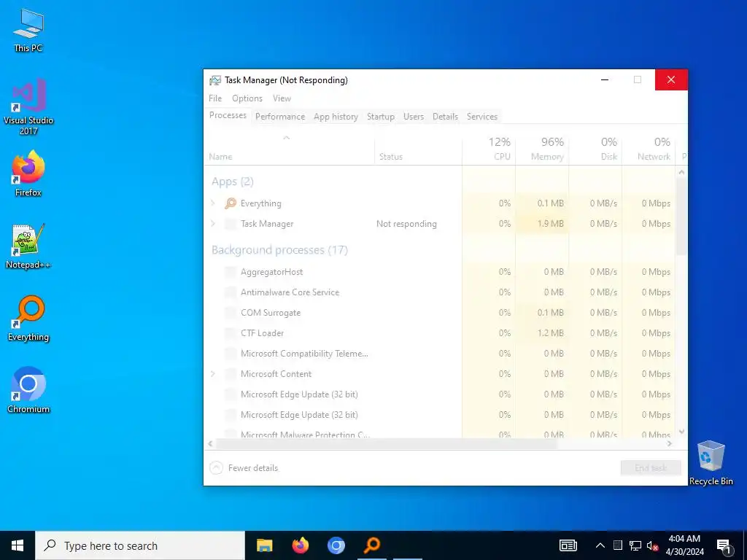Switch to the Services tab
747x560 pixels.
click(x=482, y=117)
